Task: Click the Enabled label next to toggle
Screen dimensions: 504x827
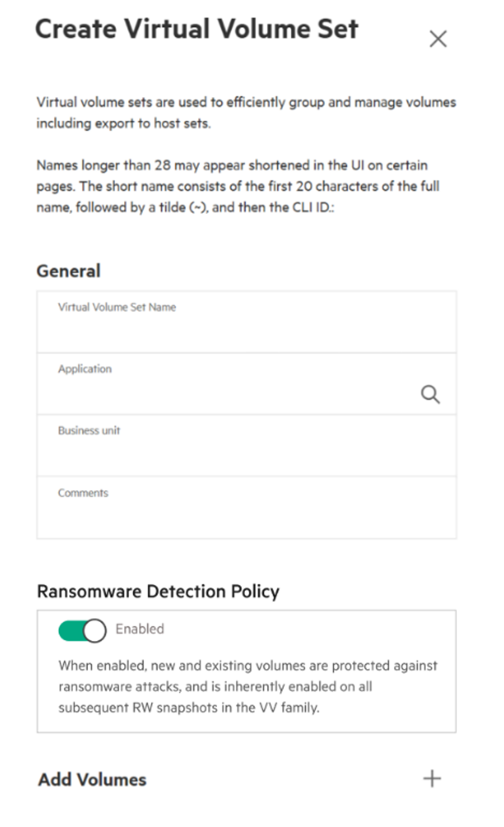Action: point(140,629)
